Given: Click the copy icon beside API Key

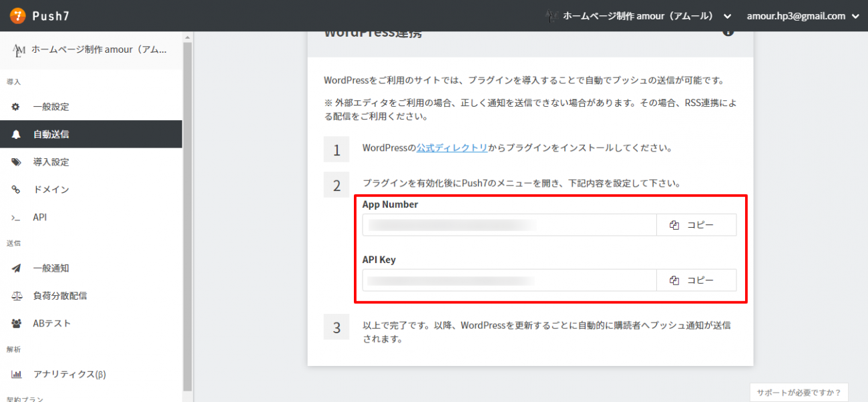Looking at the screenshot, I should (674, 280).
